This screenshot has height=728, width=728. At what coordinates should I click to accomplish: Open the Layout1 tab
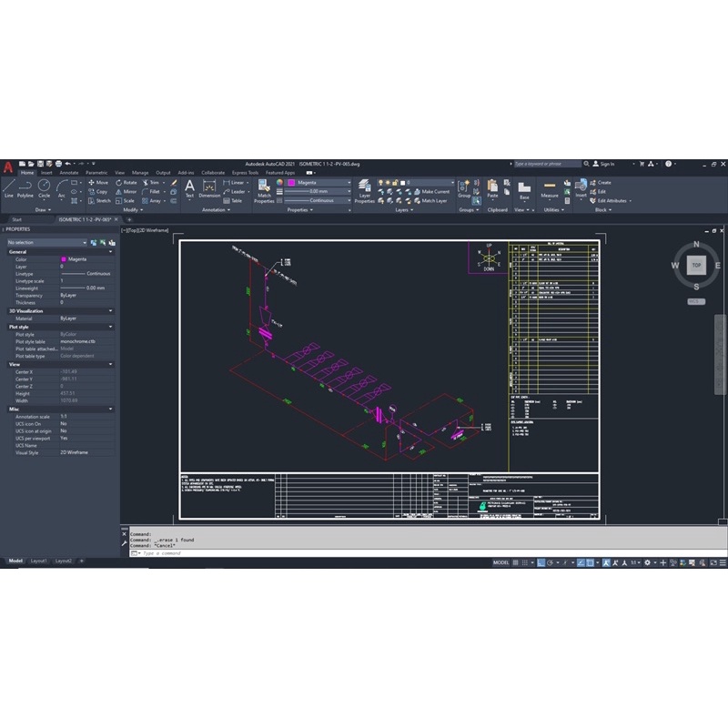click(x=39, y=561)
